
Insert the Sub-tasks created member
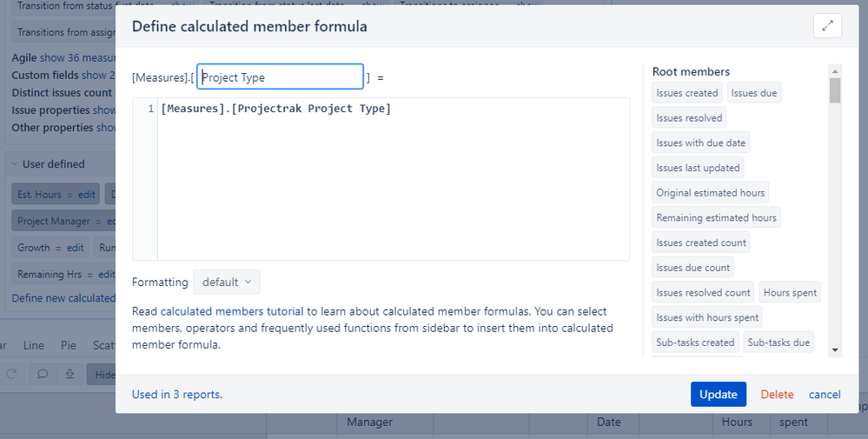(695, 343)
